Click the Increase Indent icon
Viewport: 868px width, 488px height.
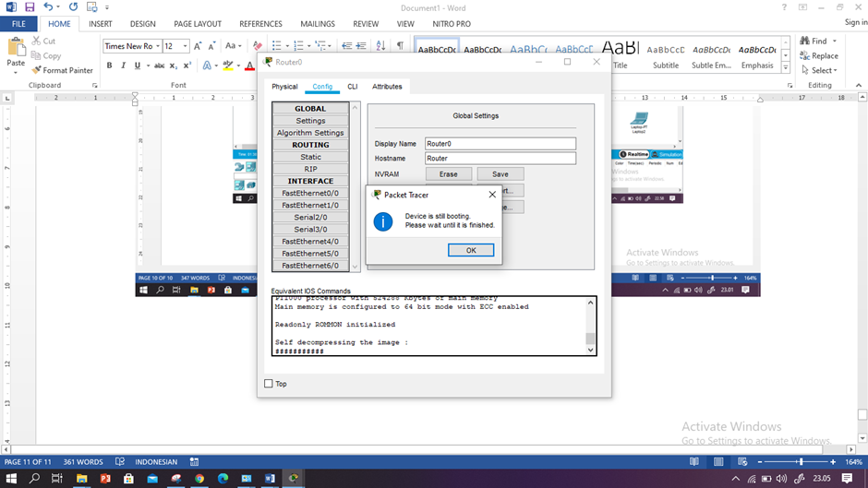(361, 46)
